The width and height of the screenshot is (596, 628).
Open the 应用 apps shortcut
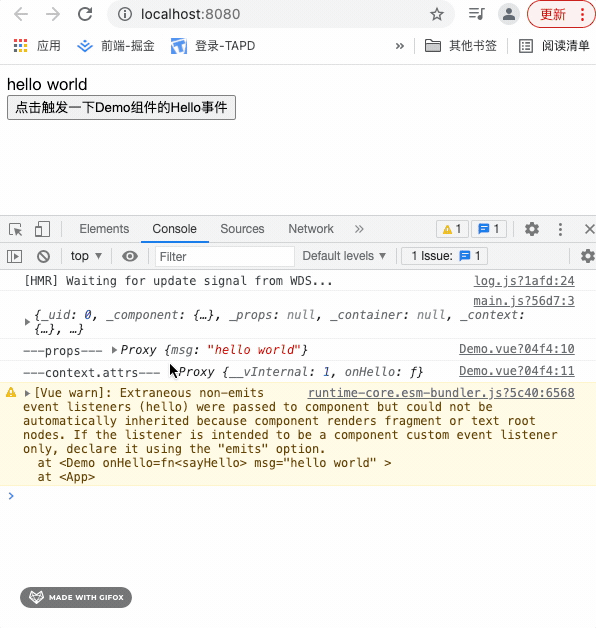point(37,46)
